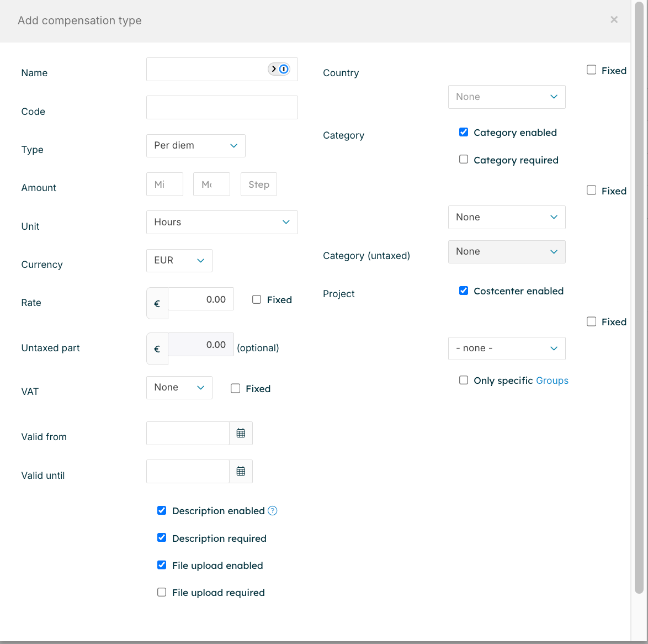648x644 pixels.
Task: Open the EUR Currency dropdown
Action: pos(179,261)
